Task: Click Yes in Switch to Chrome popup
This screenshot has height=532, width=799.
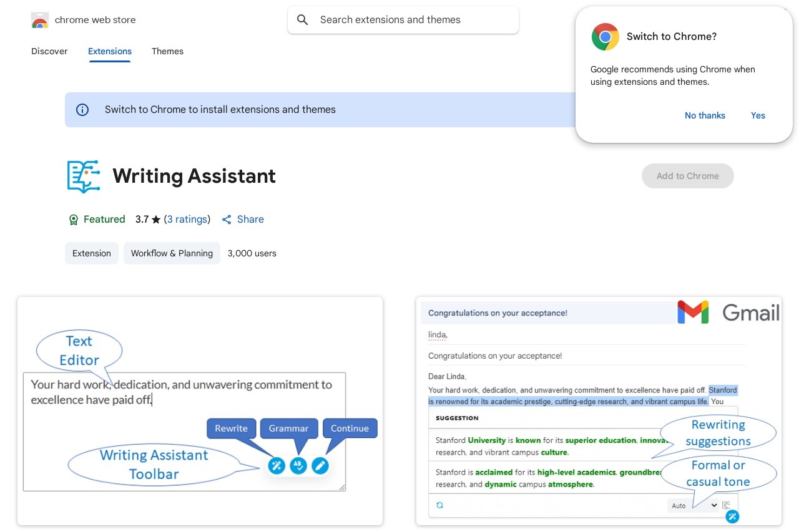Action: pyautogui.click(x=758, y=115)
